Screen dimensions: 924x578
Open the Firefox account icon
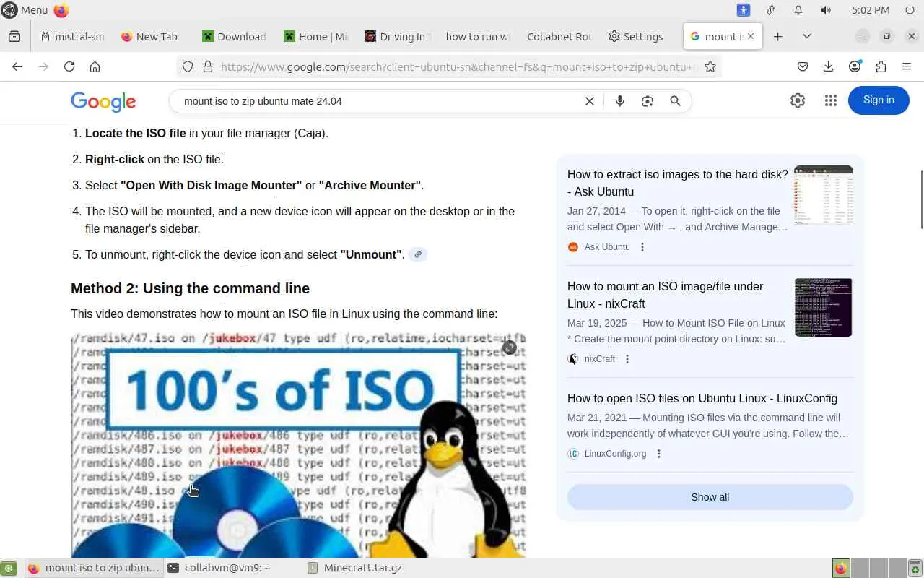tap(855, 66)
